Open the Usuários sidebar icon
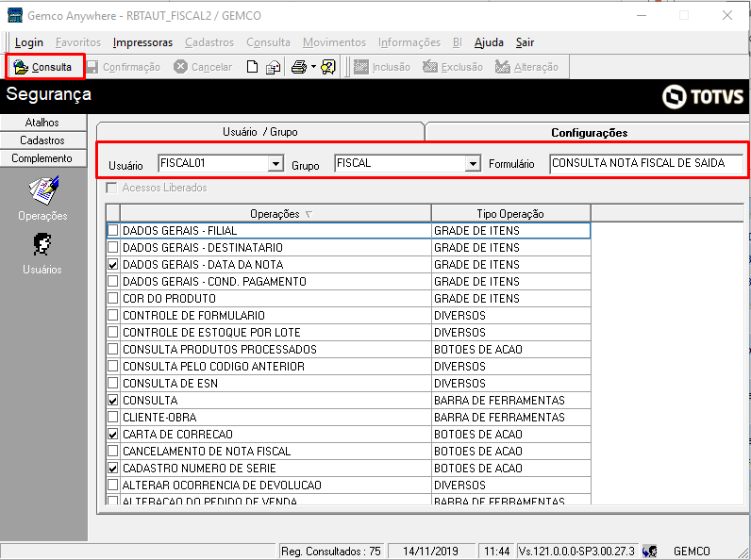Screen dimensions: 751x560 pyautogui.click(x=42, y=254)
